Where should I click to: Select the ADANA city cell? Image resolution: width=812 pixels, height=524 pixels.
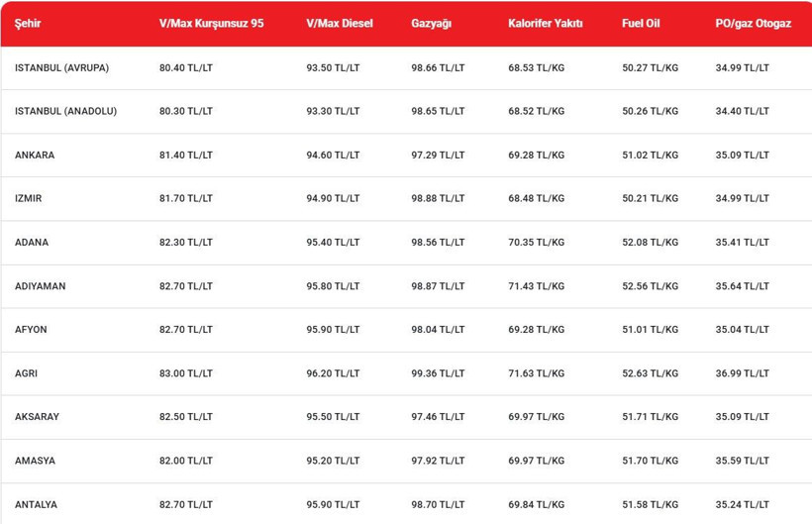click(x=32, y=243)
